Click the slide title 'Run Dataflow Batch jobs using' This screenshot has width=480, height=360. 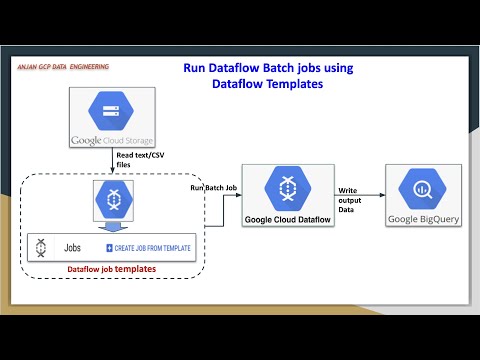pos(268,68)
